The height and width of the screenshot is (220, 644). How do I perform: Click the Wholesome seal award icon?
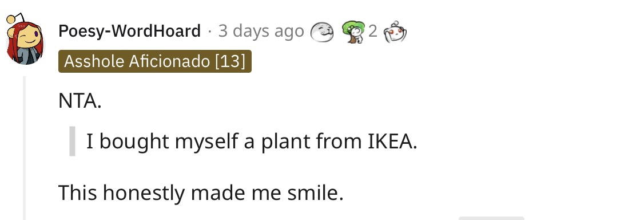click(x=321, y=32)
